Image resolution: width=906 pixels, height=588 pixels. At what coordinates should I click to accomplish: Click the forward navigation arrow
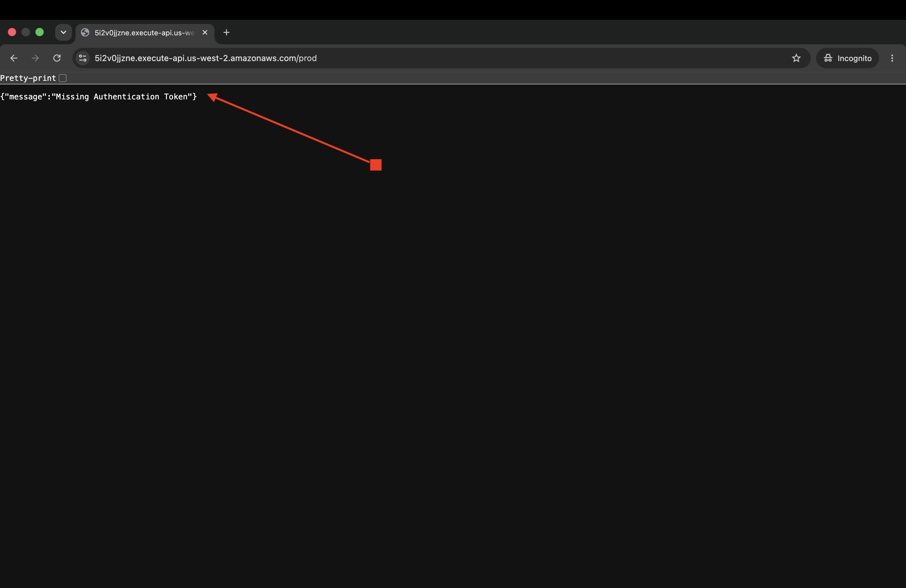(35, 58)
